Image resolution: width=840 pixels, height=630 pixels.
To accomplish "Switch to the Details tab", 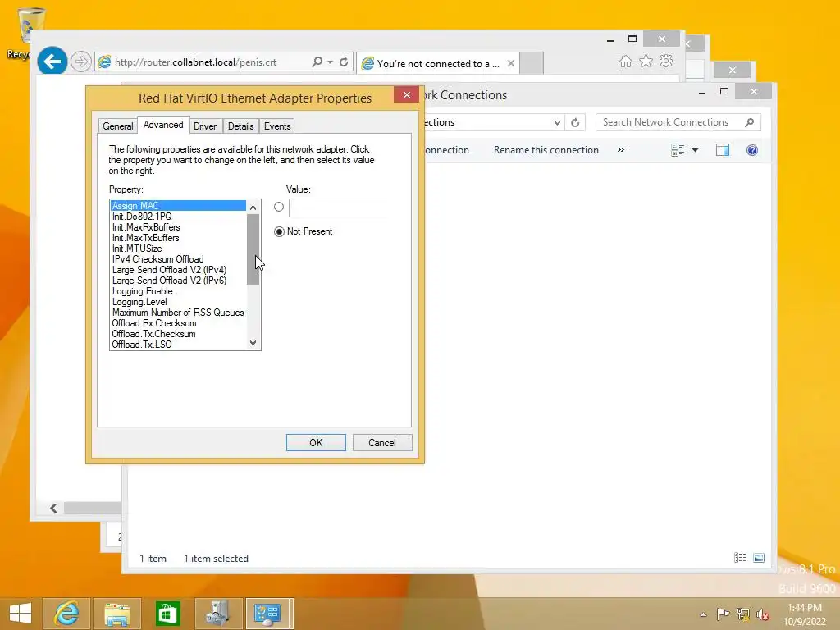I will coord(240,126).
